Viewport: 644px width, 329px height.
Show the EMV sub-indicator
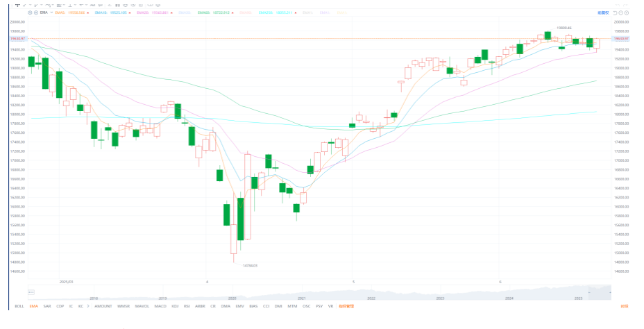[x=239, y=306]
